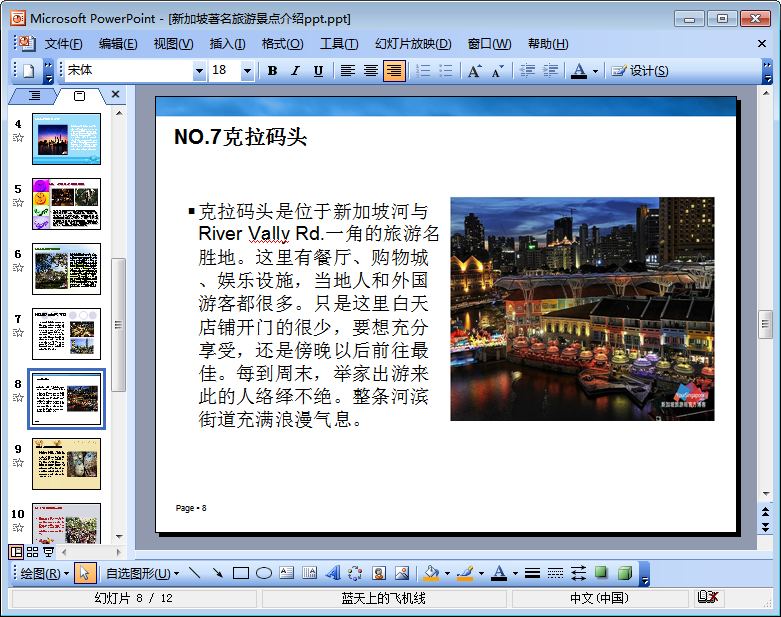Image resolution: width=781 pixels, height=617 pixels.
Task: Insert diagram or organization chart
Action: (x=356, y=574)
